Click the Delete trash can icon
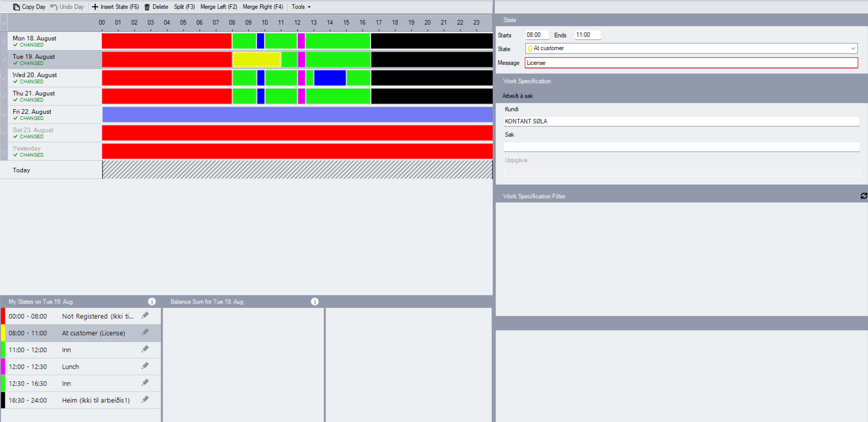868x422 pixels. [147, 7]
